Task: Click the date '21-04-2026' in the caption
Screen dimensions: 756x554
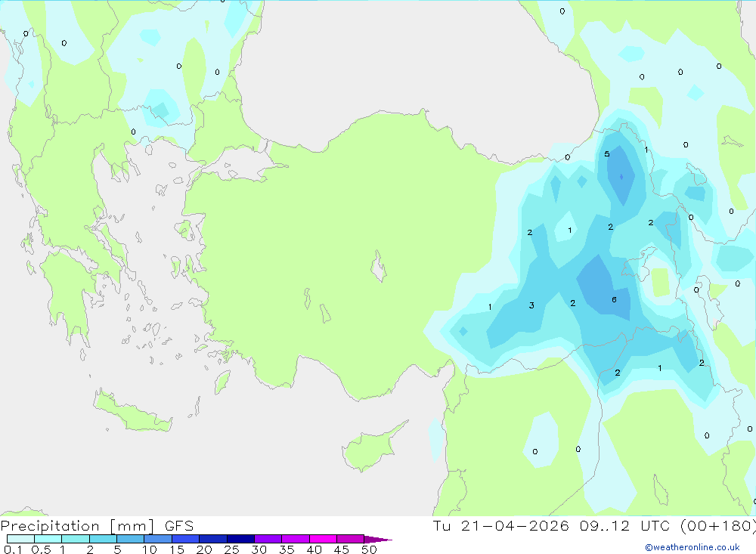Action: (x=514, y=525)
